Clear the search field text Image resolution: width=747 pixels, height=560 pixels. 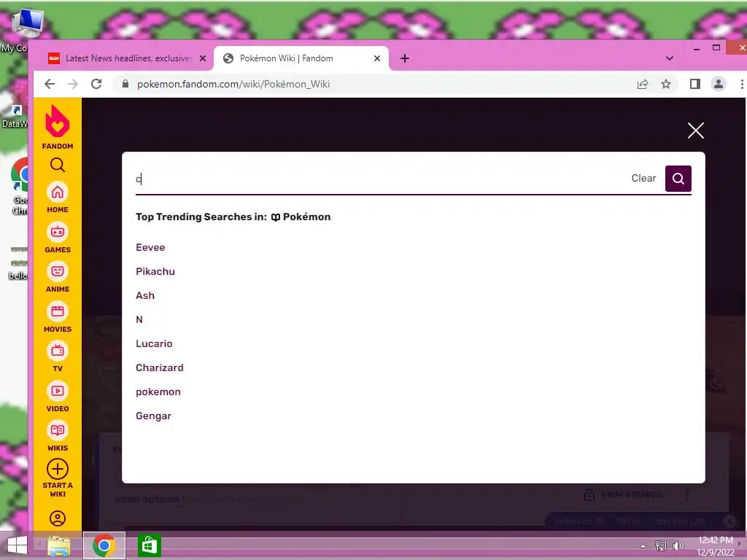tap(643, 178)
